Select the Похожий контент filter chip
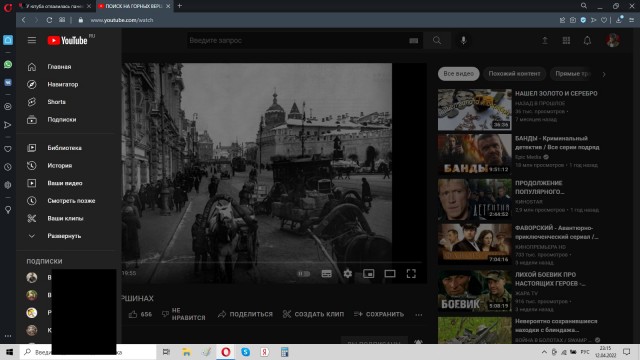This screenshot has width=640, height=360. 514,74
